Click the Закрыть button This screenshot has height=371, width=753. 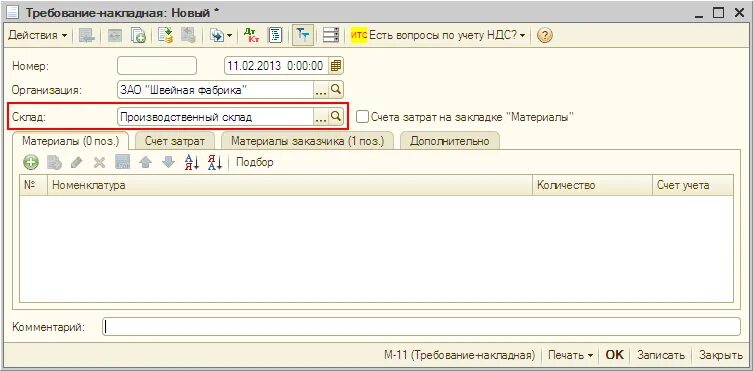(x=721, y=355)
